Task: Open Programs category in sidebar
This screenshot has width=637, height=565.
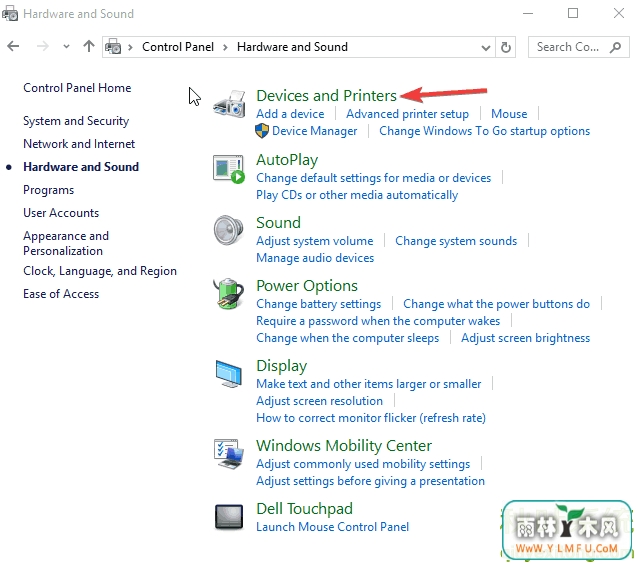Action: pos(48,190)
